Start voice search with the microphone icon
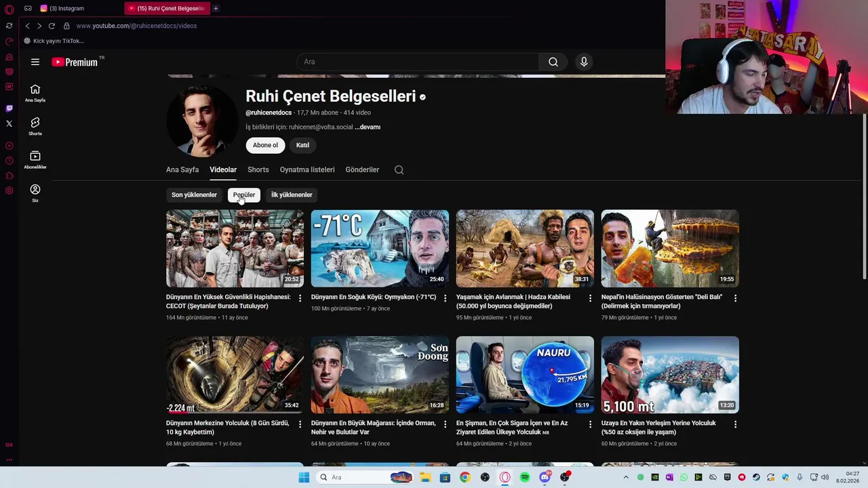The height and width of the screenshot is (488, 868). [584, 62]
